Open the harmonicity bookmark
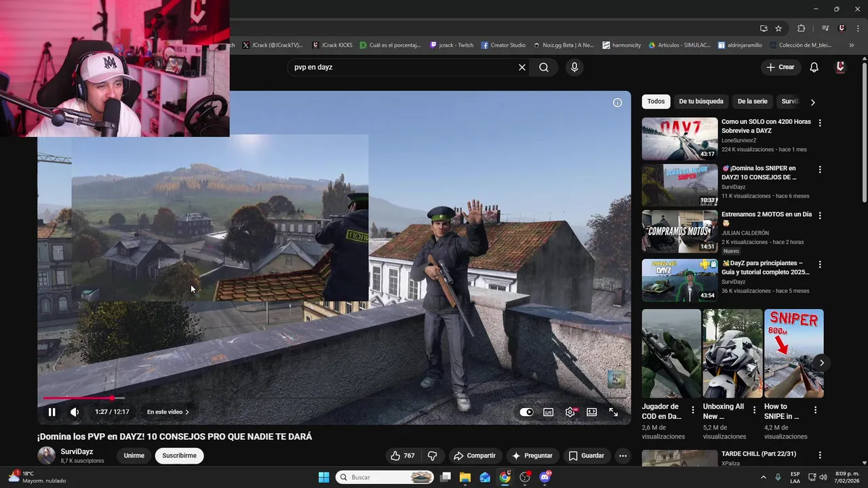Viewport: 868px width, 488px height. [x=621, y=45]
